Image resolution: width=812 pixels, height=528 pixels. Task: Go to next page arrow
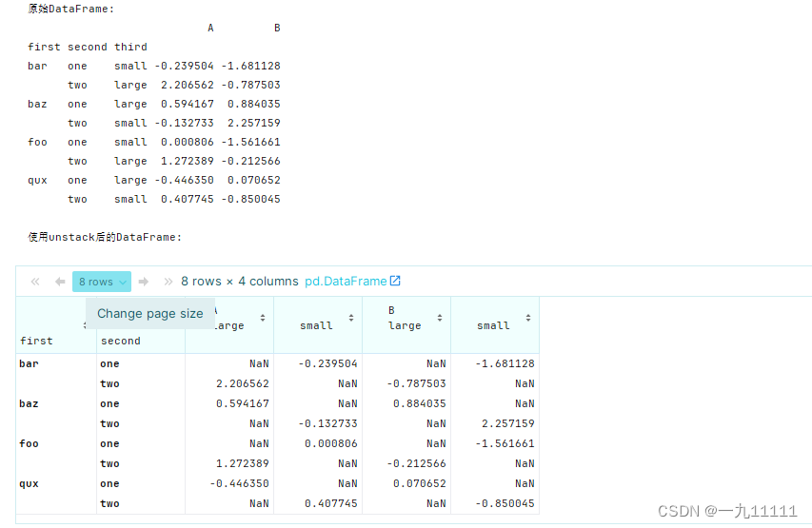point(144,282)
